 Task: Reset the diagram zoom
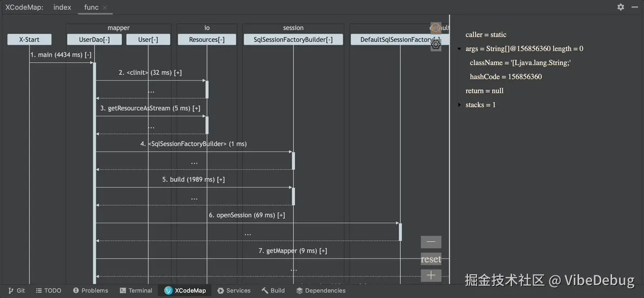pos(431,259)
